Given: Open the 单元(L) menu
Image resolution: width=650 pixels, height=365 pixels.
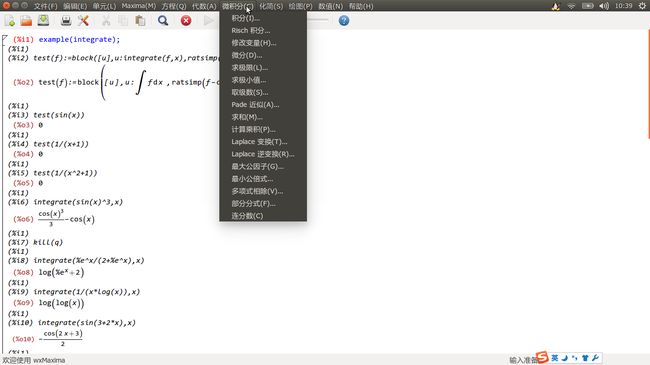Looking at the screenshot, I should pos(104,6).
